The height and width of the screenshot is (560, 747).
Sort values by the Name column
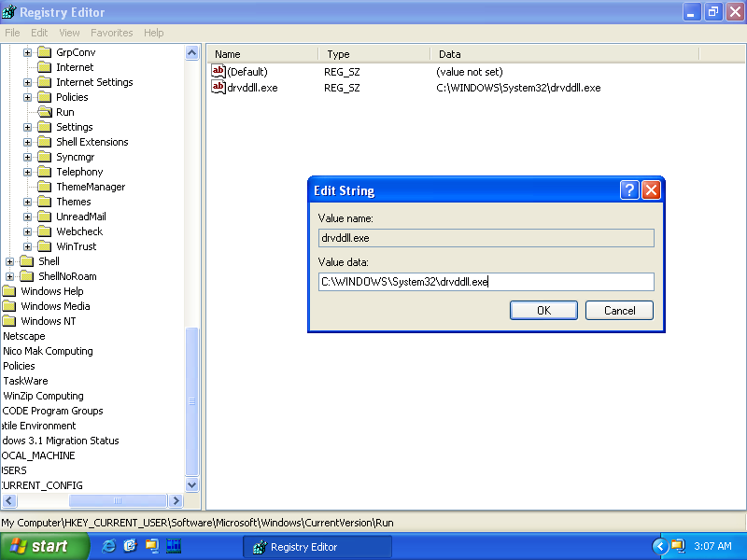tap(263, 54)
